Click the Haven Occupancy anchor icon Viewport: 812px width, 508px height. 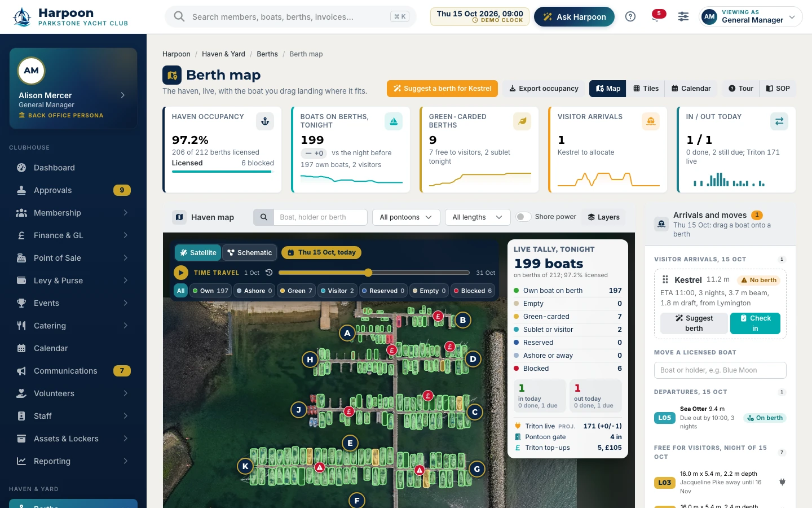click(x=265, y=121)
